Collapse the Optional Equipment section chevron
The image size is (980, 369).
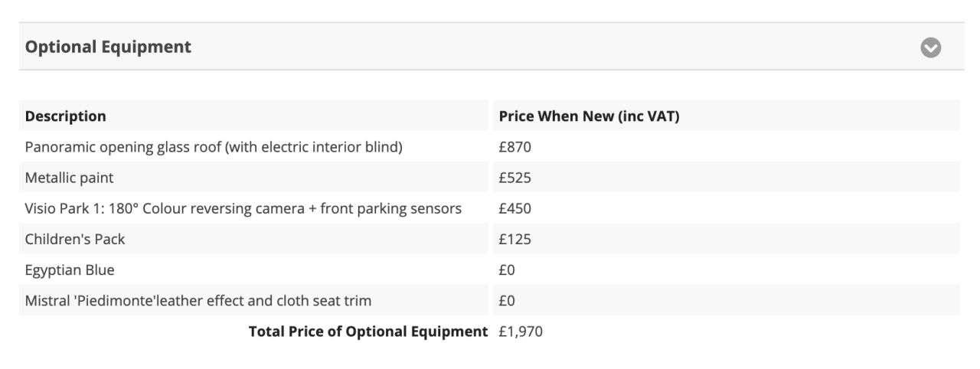click(930, 47)
